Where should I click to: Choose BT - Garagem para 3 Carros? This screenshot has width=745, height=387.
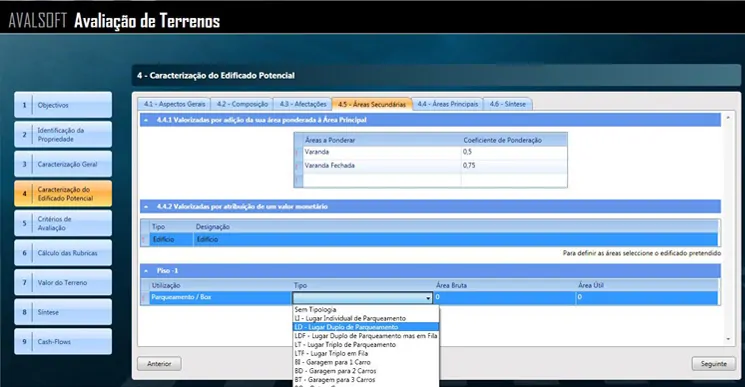[366, 379]
